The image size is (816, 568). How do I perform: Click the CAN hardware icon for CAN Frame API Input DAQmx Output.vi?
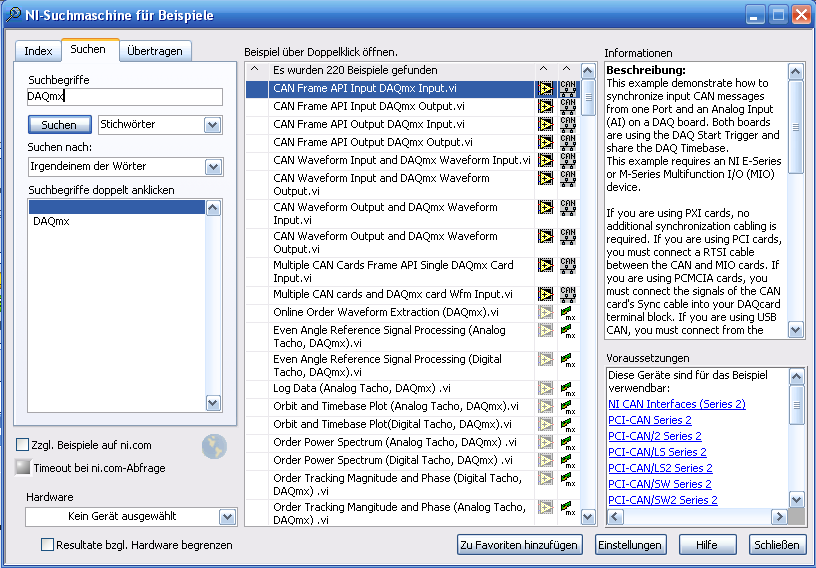[x=568, y=106]
